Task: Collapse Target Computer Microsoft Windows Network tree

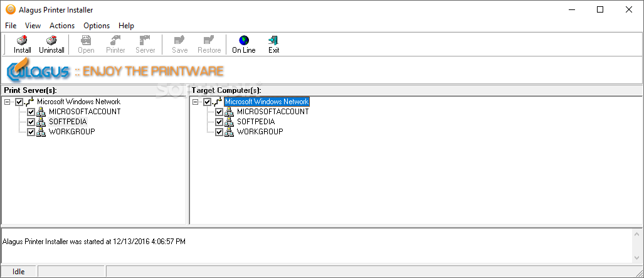Action: pos(195,102)
